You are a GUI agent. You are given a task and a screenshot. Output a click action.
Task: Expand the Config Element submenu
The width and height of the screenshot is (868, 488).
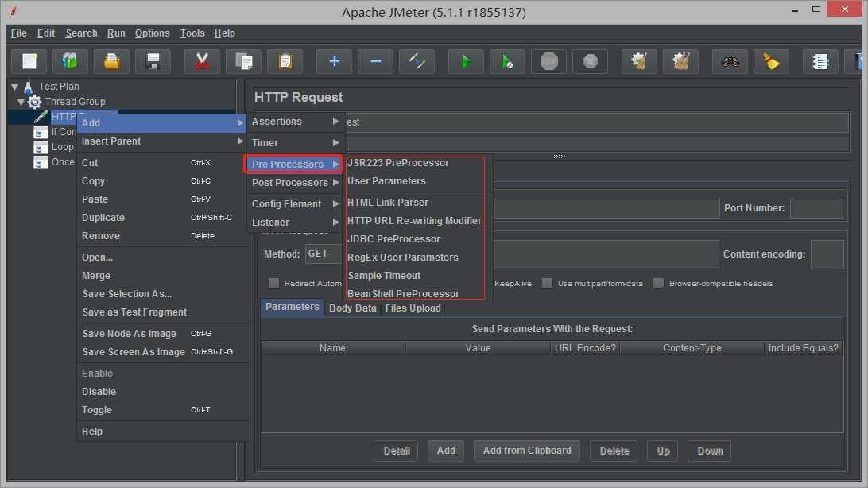[294, 204]
